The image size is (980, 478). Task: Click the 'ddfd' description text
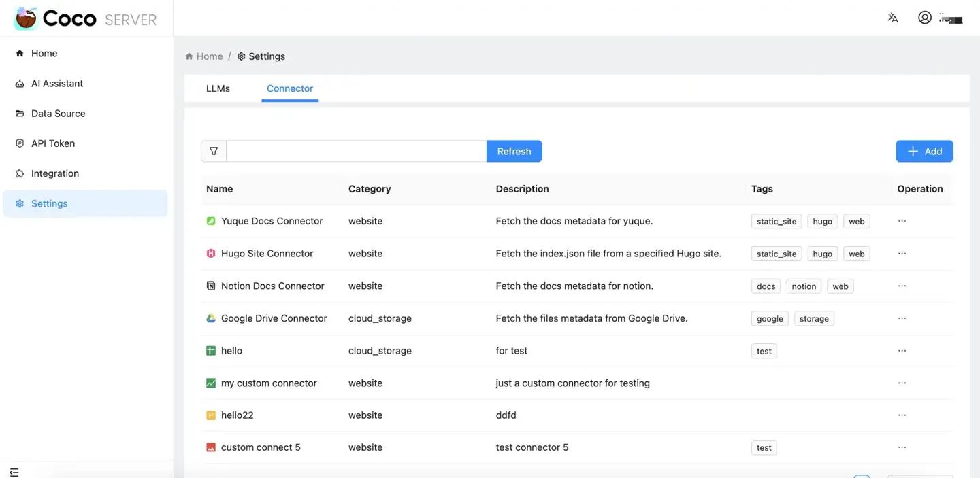pos(506,415)
